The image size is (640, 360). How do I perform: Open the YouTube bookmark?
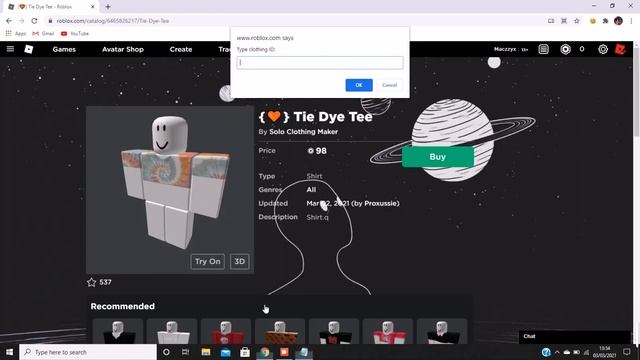[x=75, y=33]
